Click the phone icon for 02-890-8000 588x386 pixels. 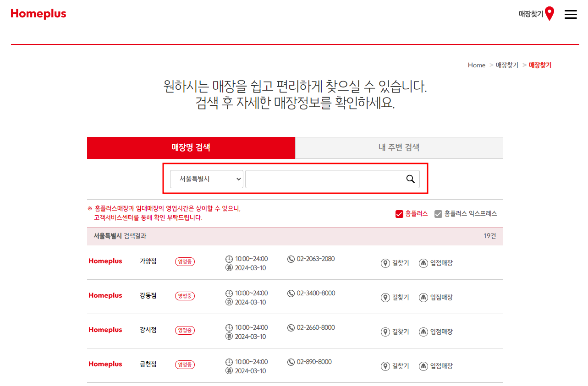[291, 362]
